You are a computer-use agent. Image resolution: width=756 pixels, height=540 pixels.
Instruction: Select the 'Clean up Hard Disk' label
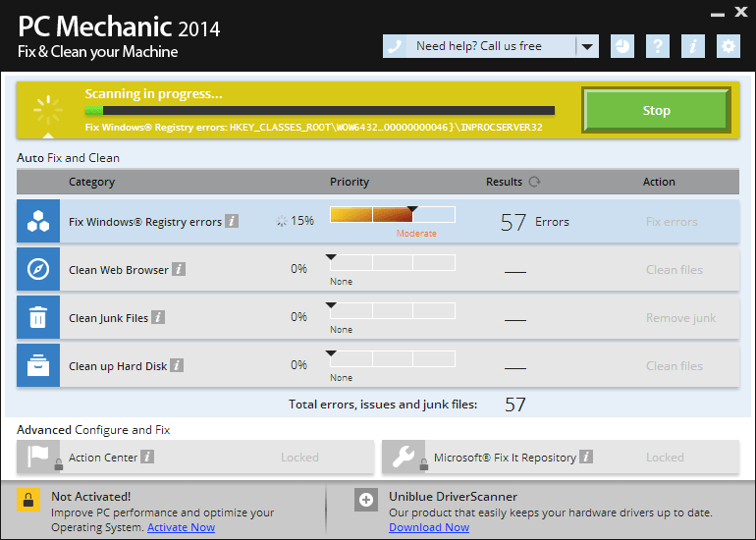(x=118, y=366)
